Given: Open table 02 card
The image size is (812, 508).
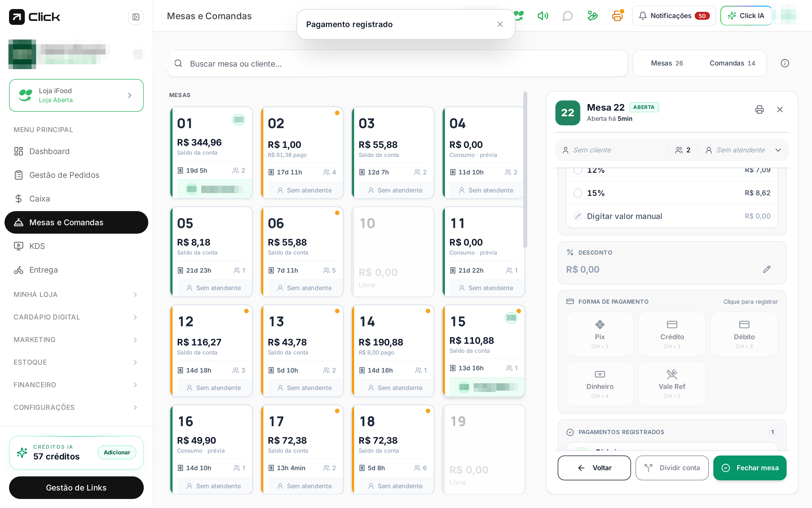Looking at the screenshot, I should (302, 152).
